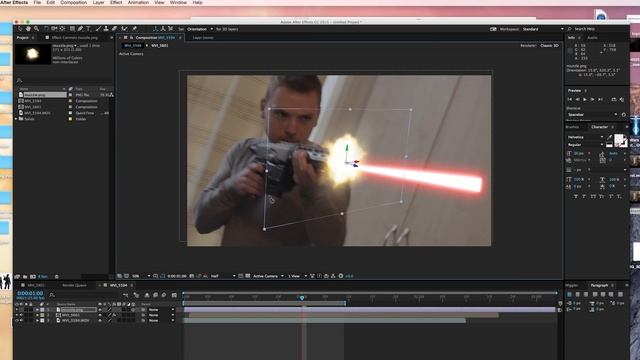Pick font color with the eyedropper
Viewport: 640px width, 360px height.
[609, 137]
